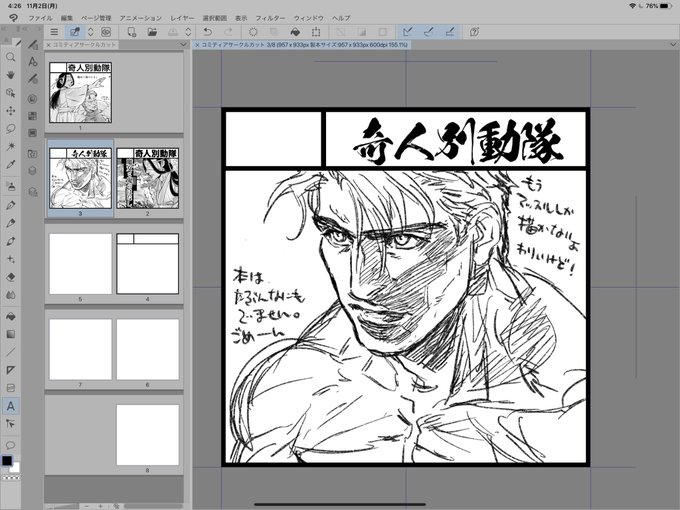
Task: Select the Blend tool
Action: coord(10,294)
